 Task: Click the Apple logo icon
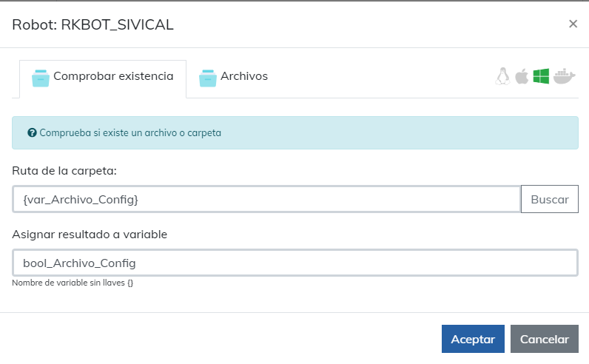pos(522,76)
